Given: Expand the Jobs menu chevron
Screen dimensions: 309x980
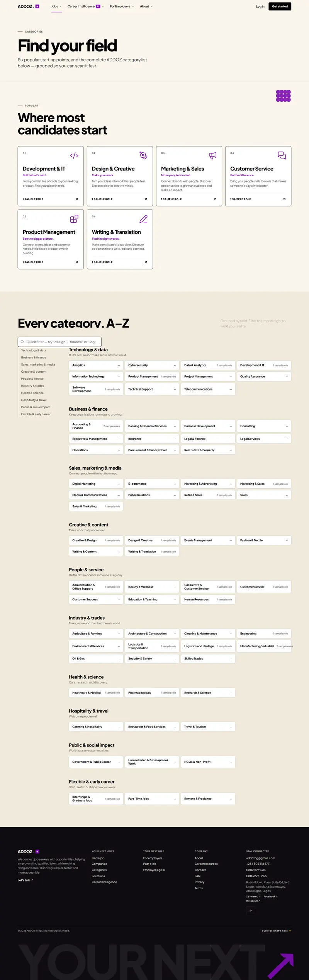Looking at the screenshot, I should tap(61, 7).
